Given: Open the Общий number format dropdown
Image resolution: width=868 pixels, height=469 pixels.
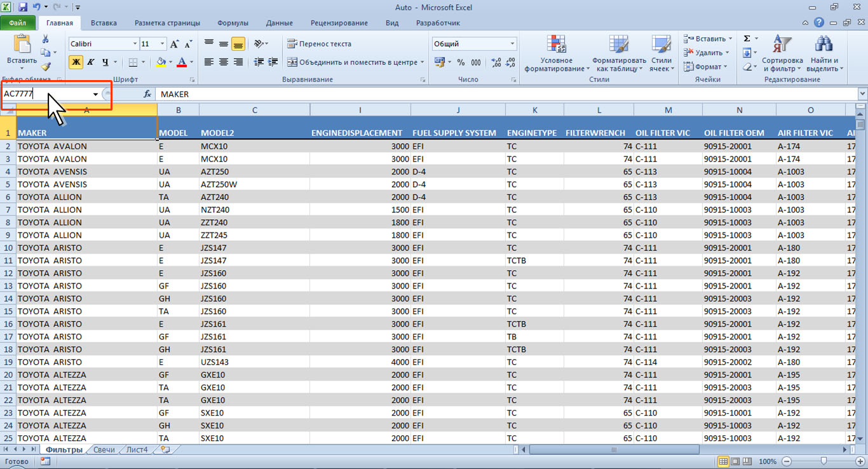Looking at the screenshot, I should [x=513, y=44].
